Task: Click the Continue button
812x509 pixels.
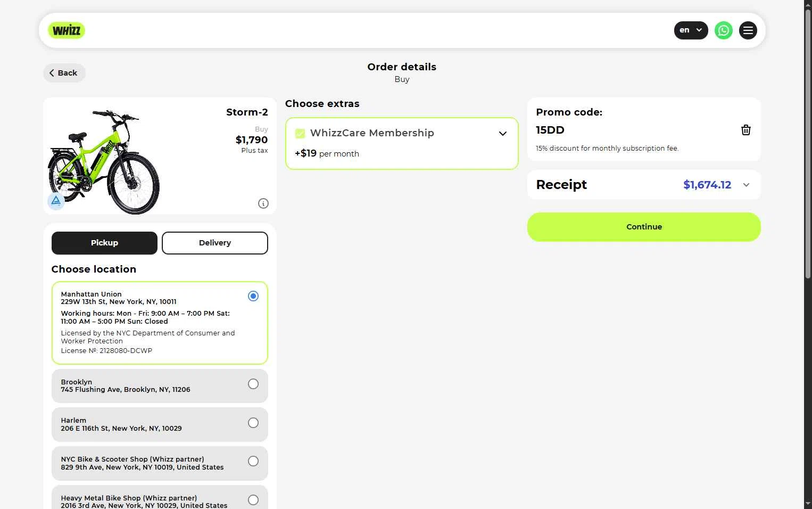Action: (x=644, y=227)
